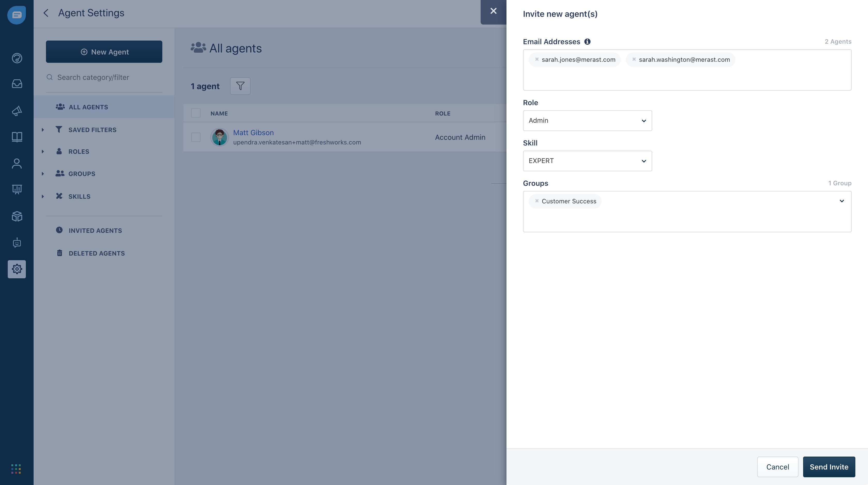Image resolution: width=868 pixels, height=485 pixels.
Task: Select GROUPS category in sidebar
Action: tap(82, 174)
